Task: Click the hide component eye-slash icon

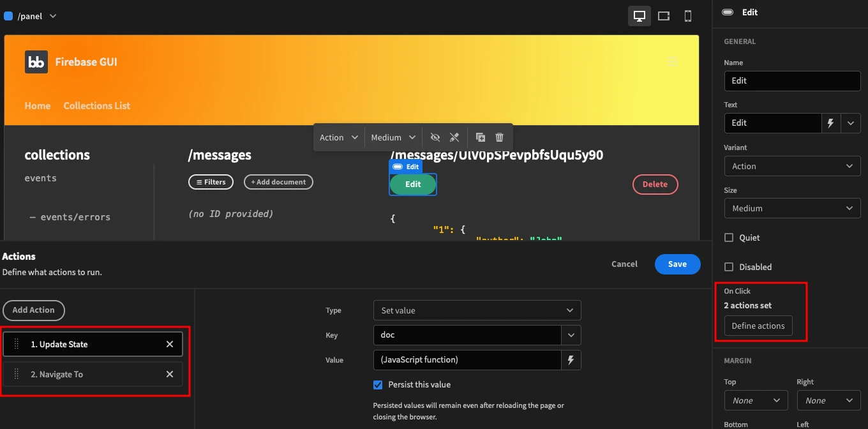Action: click(435, 137)
